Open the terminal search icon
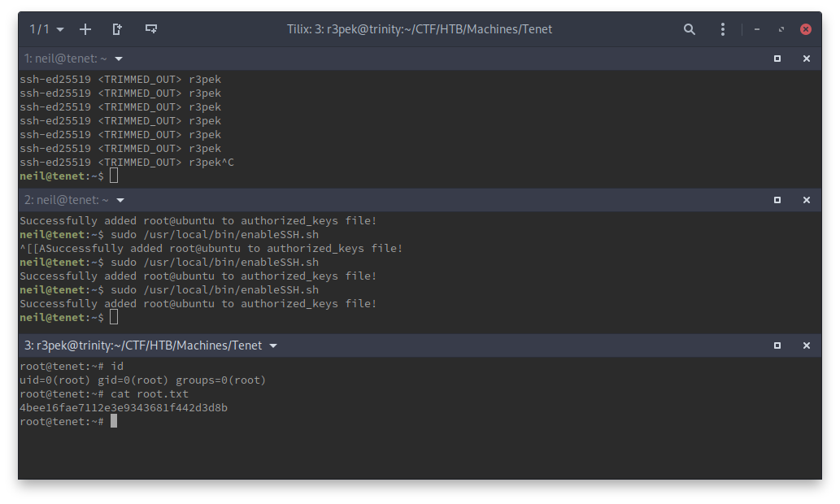The height and width of the screenshot is (504, 840). (x=690, y=29)
